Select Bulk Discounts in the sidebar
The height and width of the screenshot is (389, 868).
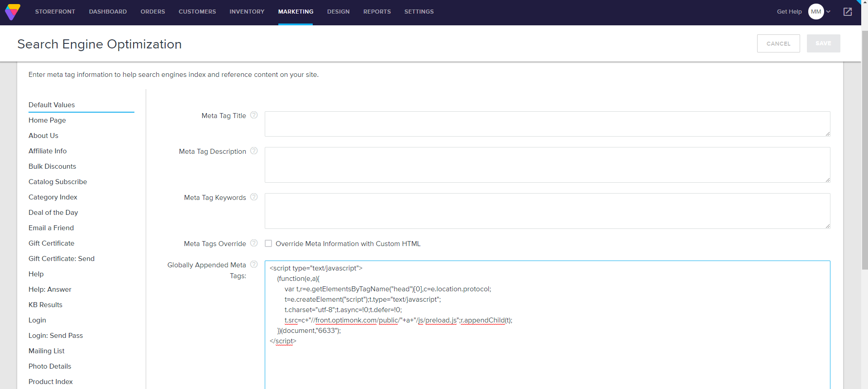click(x=52, y=166)
